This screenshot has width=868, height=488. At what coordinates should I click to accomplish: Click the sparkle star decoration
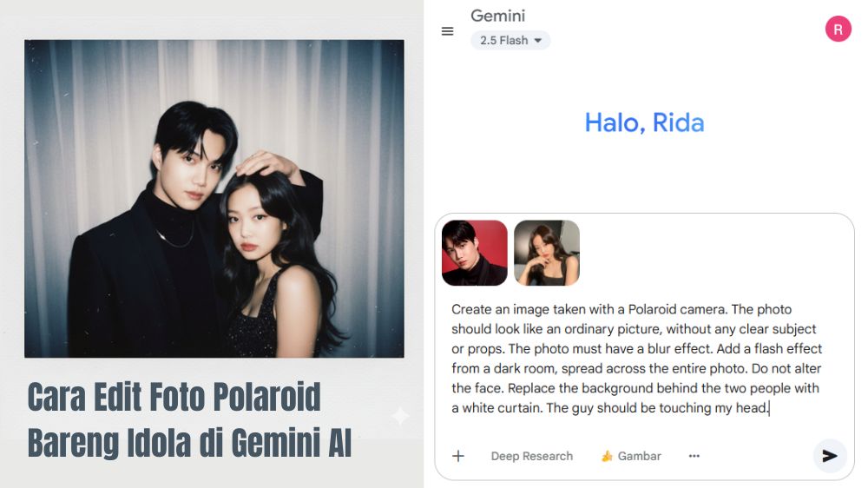coord(399,415)
